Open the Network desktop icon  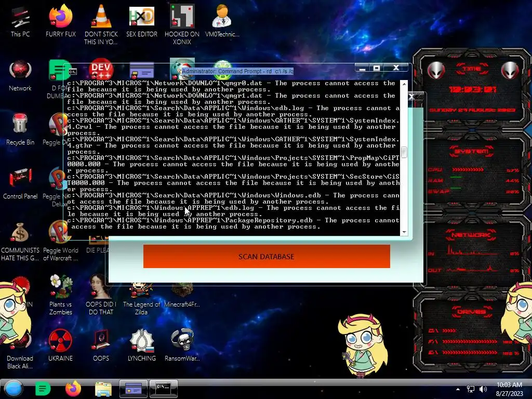pos(20,75)
